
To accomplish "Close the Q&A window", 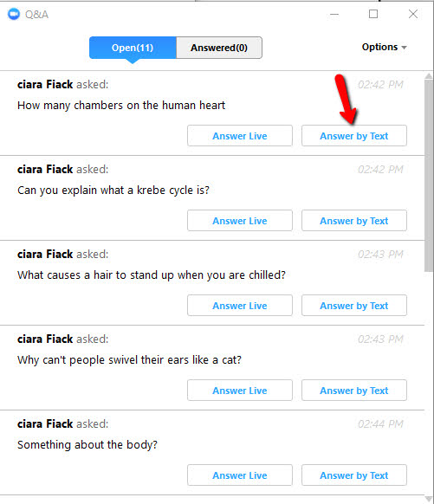I will 413,14.
